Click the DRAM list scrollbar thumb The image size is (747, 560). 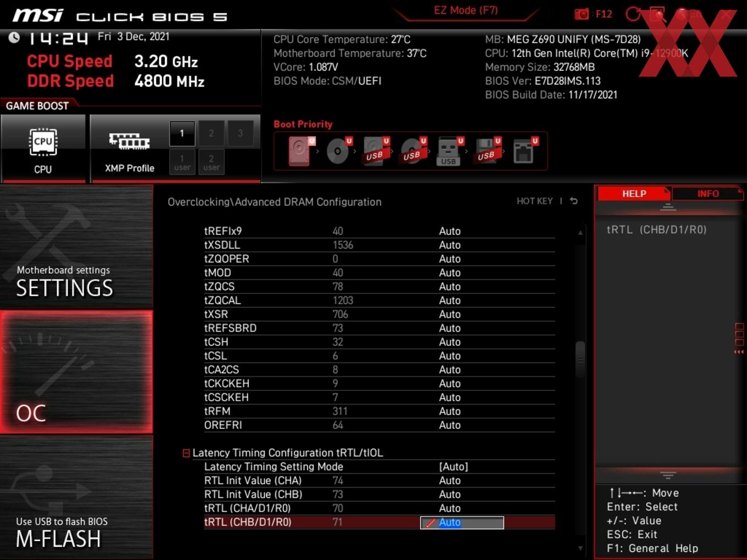[580, 359]
